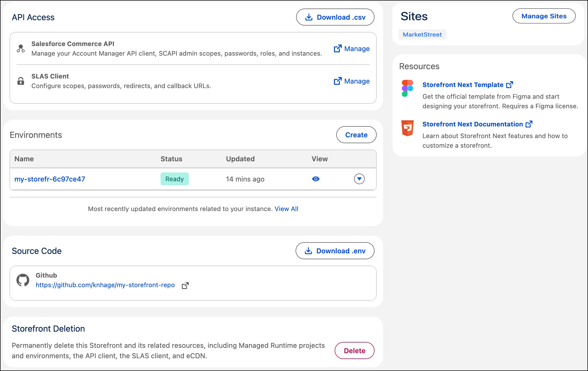The height and width of the screenshot is (371, 588).
Task: Open Storefront Next Template link
Action: pyautogui.click(x=468, y=85)
